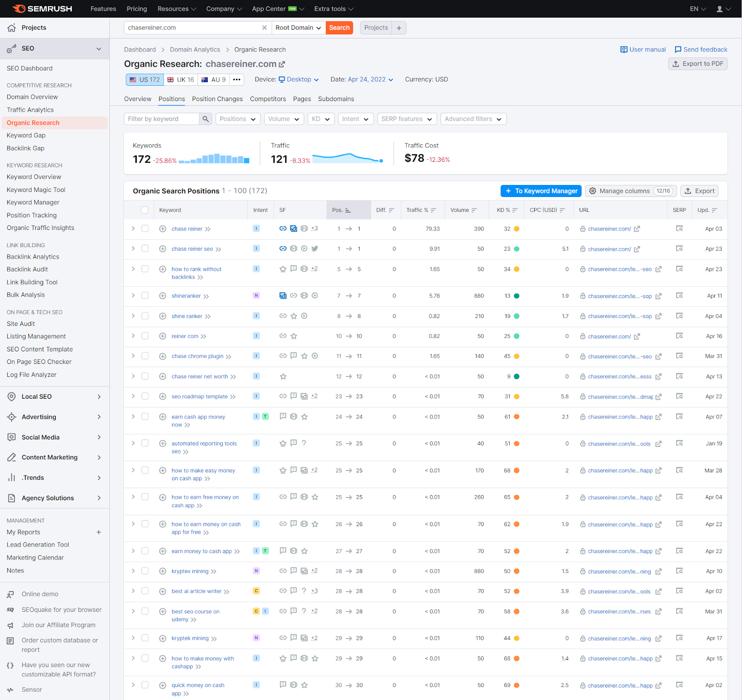Open external URL icon for 'chase reiner seo'
742x700 pixels.
click(x=637, y=249)
